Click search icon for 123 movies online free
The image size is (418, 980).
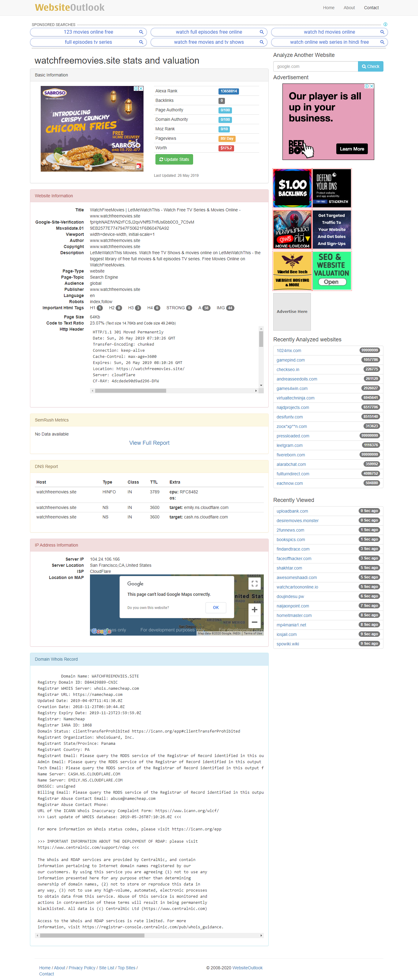pyautogui.click(x=141, y=32)
